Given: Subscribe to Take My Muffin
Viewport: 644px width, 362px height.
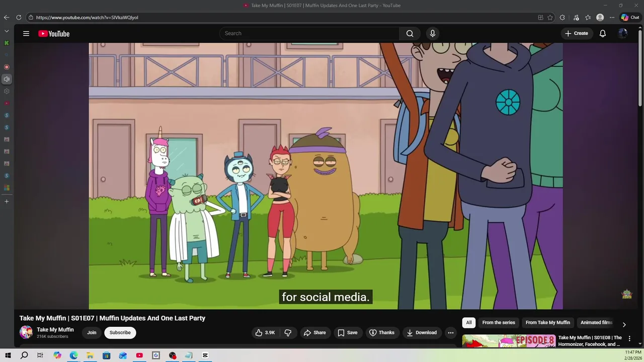Looking at the screenshot, I should (x=120, y=332).
